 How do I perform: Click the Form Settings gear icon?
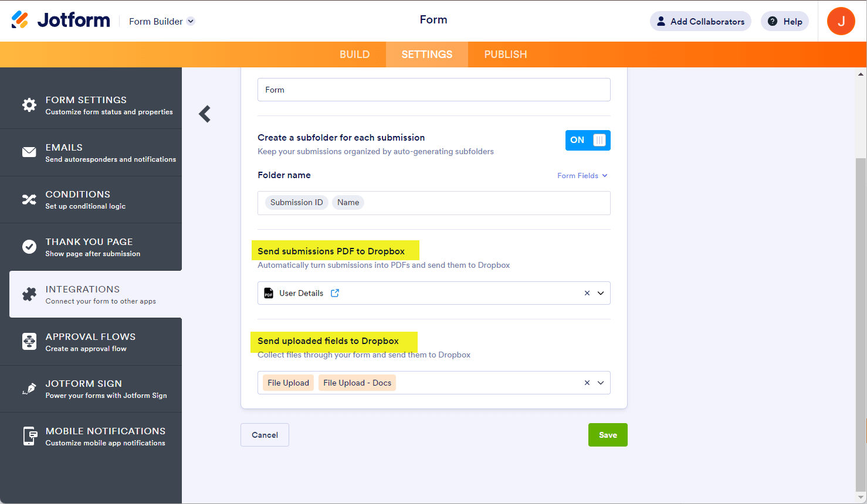pos(29,105)
